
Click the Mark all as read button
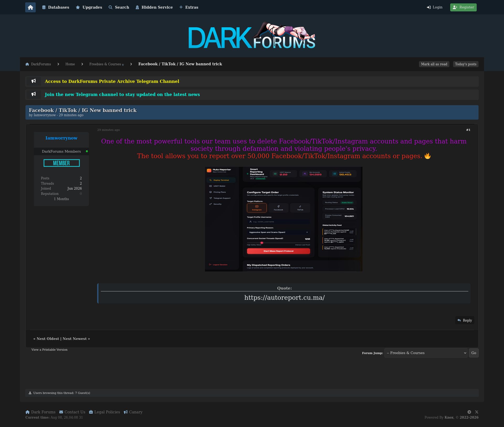(x=434, y=64)
